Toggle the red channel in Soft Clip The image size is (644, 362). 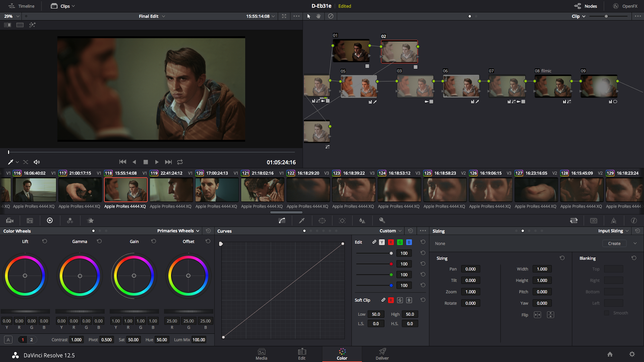pos(391,300)
